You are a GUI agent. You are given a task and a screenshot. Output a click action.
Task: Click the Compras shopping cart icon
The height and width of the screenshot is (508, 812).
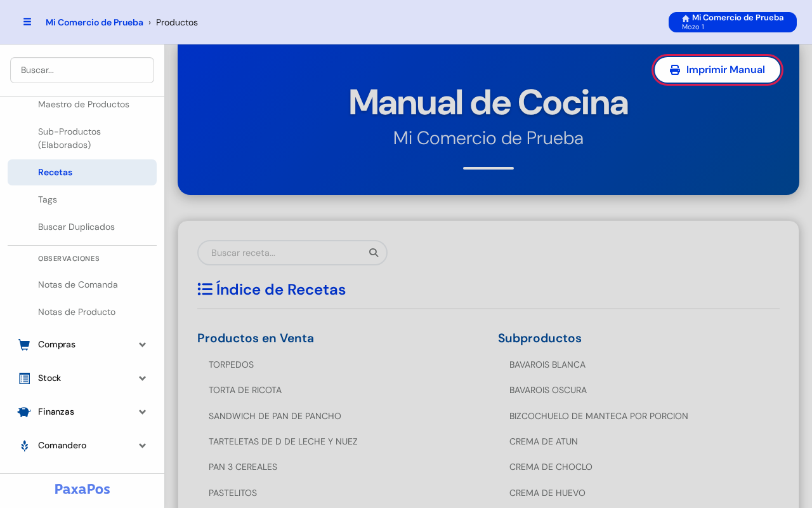(24, 345)
